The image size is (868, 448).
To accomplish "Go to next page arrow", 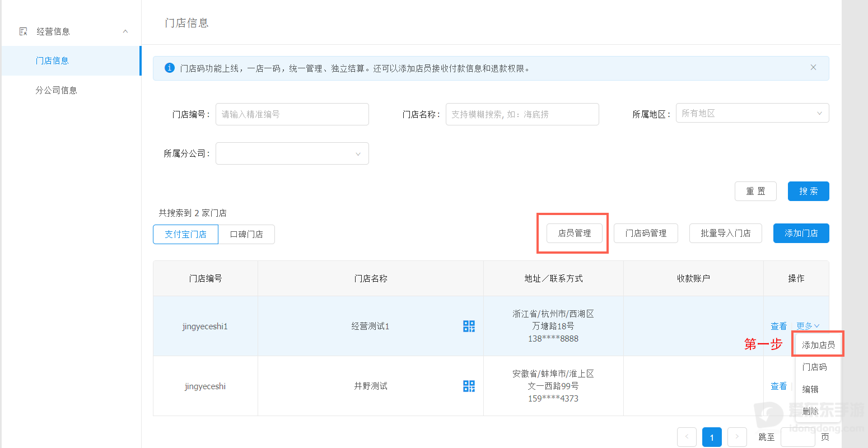I will coord(737,437).
